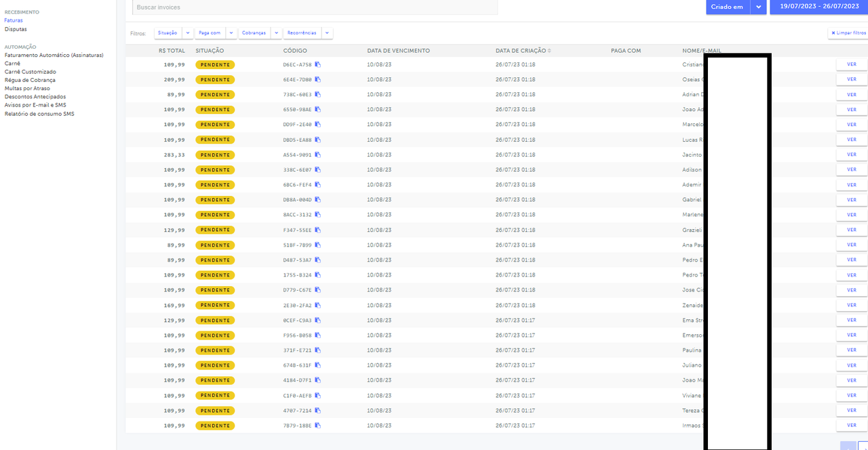Open Disputas in the sidebar
Viewport: 868px width, 450px height.
(16, 29)
